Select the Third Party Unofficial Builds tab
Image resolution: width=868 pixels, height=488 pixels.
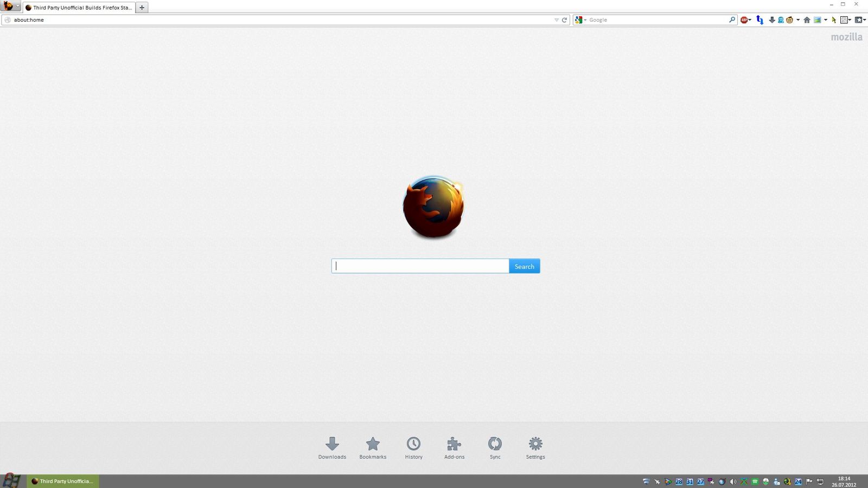tap(79, 8)
